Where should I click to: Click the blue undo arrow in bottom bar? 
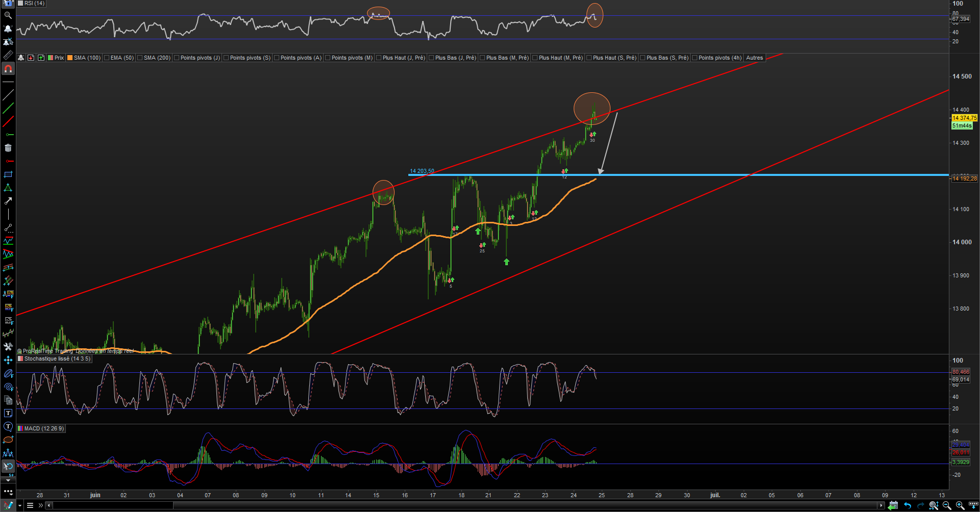907,505
